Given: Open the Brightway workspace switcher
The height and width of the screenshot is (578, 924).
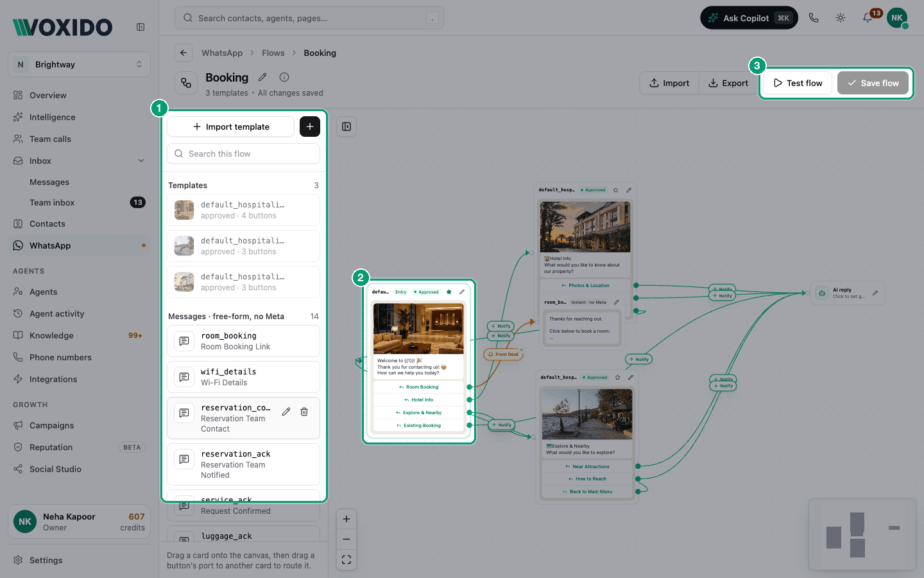Looking at the screenshot, I should pos(80,64).
